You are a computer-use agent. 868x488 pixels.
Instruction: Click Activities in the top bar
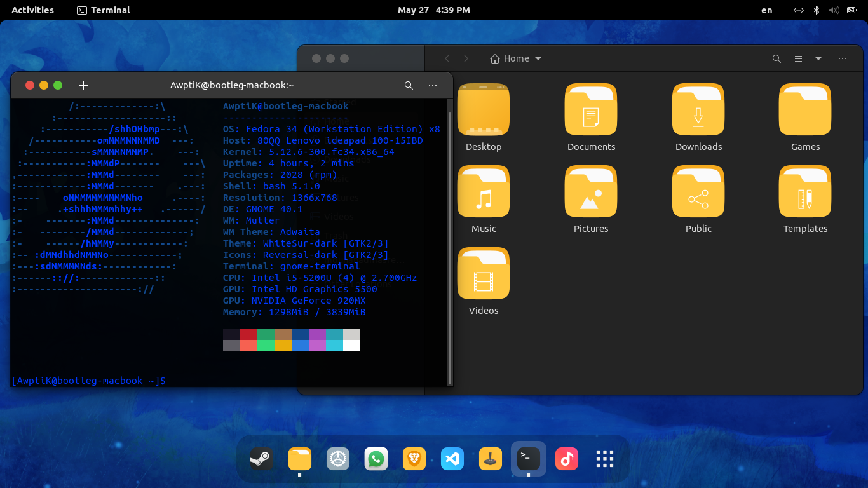tap(32, 10)
